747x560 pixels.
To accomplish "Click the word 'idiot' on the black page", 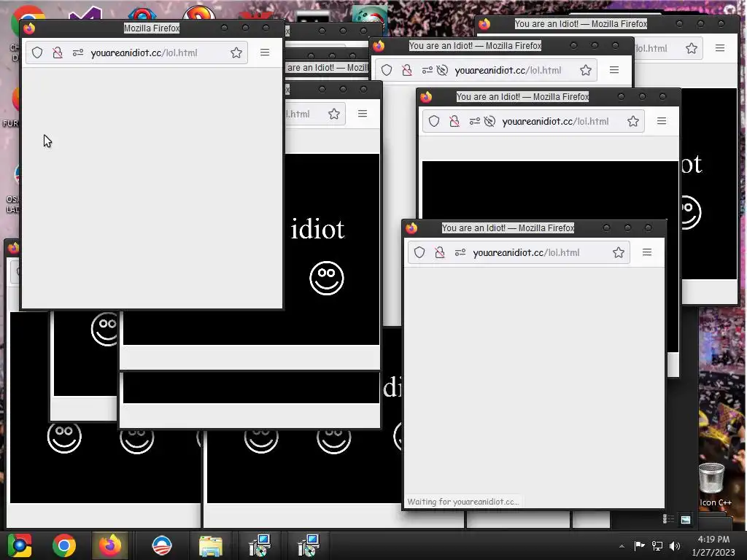I will point(317,230).
